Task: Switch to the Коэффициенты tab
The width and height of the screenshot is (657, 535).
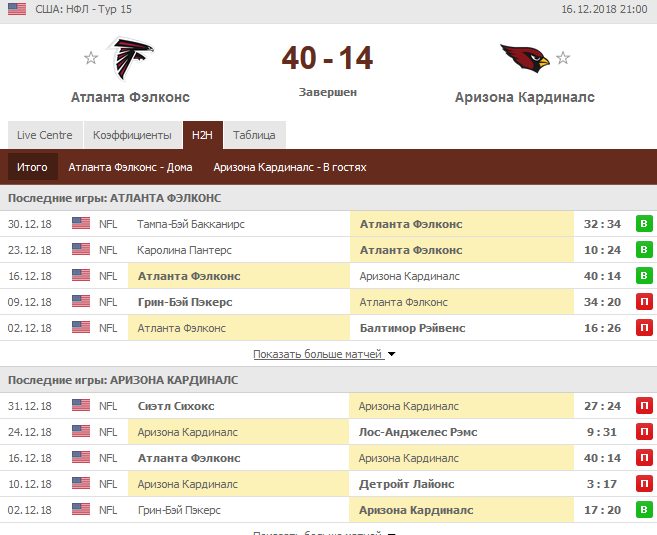Action: coord(132,135)
